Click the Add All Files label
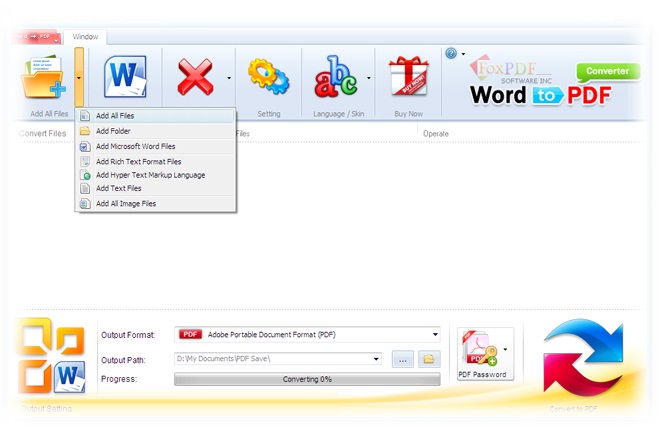The image size is (660, 431). pyautogui.click(x=49, y=114)
